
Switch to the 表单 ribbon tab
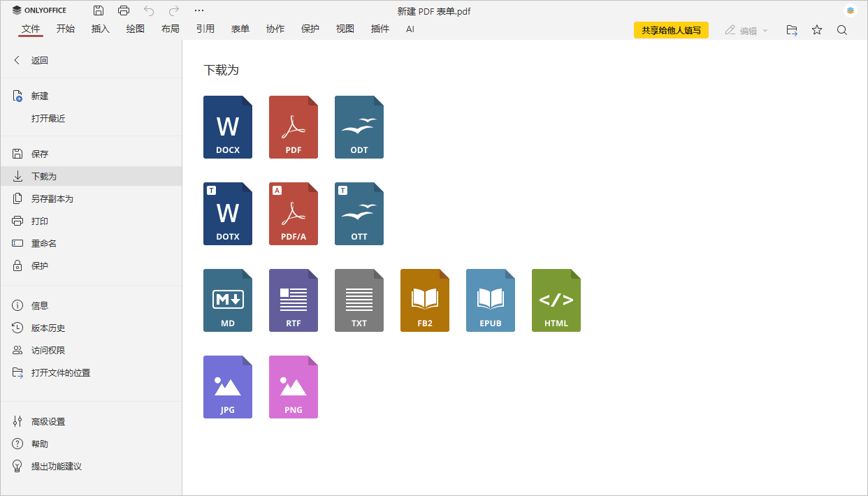point(240,29)
